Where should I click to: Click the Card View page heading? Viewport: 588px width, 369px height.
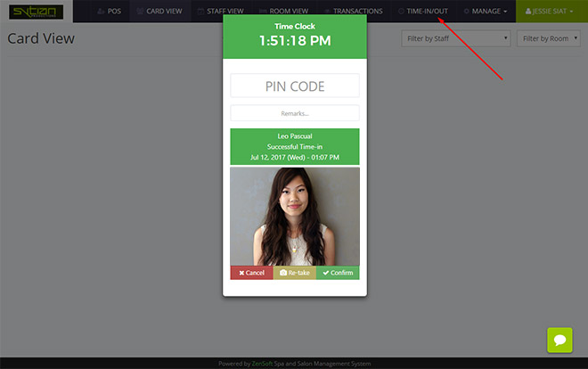41,38
